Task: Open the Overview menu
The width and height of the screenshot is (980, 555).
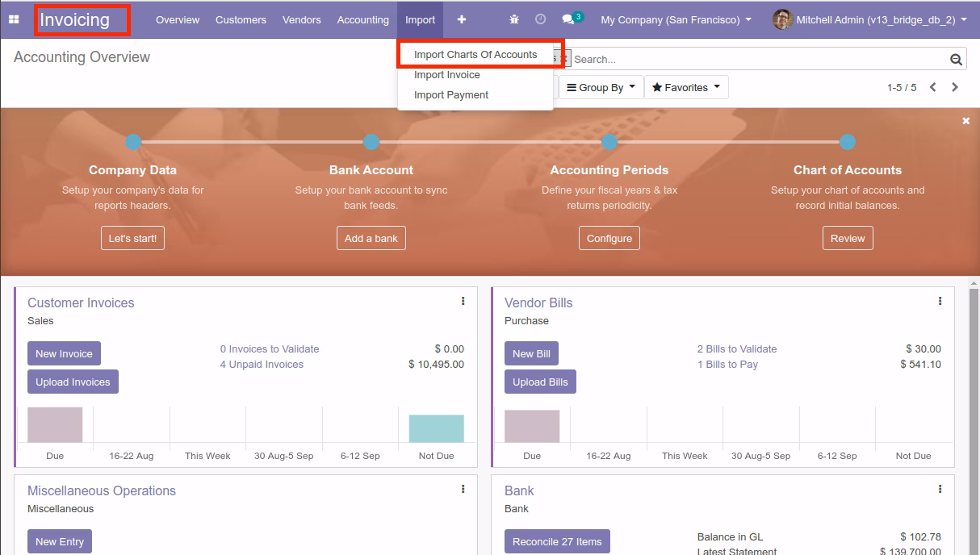Action: pos(178,19)
